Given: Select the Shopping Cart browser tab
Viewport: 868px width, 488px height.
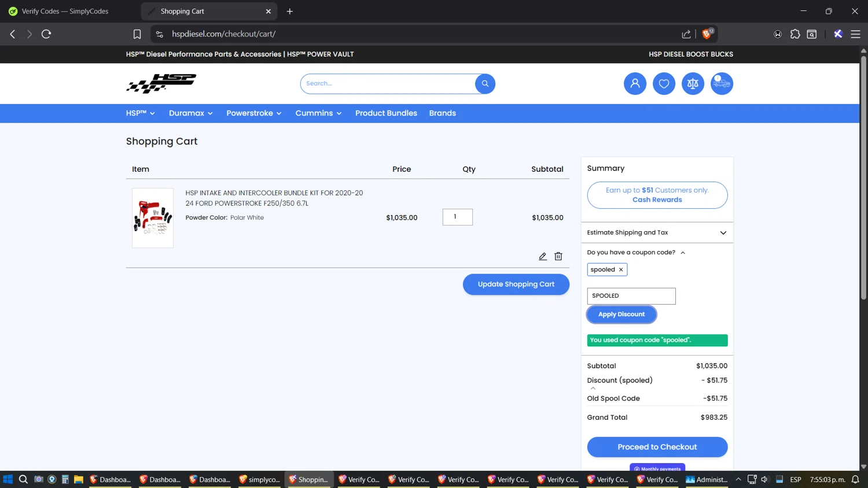Looking at the screenshot, I should (208, 11).
